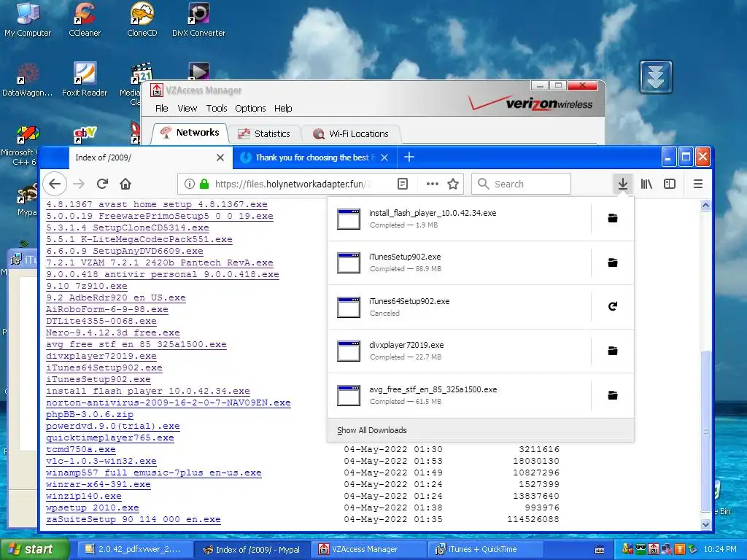Switch to 'Thank you for choosing' browser tab

point(312,157)
